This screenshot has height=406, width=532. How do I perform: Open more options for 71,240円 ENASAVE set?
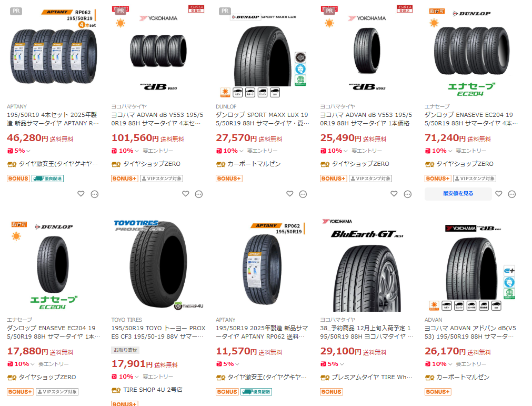point(512,194)
